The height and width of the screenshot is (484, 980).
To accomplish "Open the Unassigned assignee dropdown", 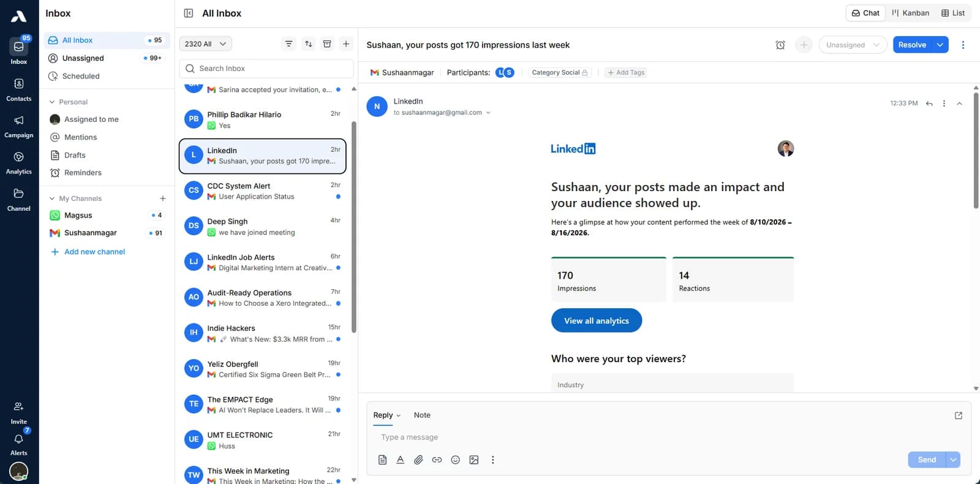I will [x=853, y=45].
